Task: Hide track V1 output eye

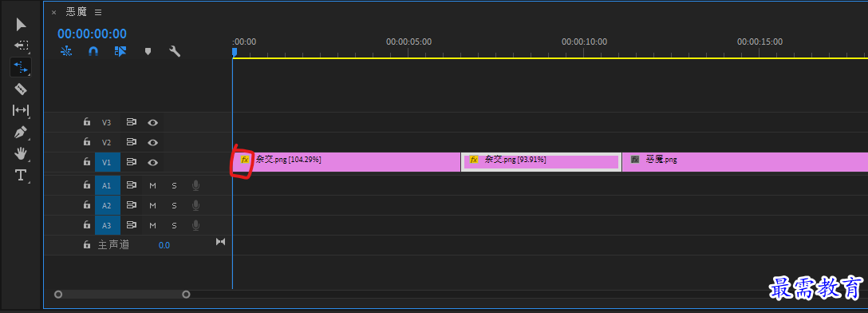Action: 153,162
